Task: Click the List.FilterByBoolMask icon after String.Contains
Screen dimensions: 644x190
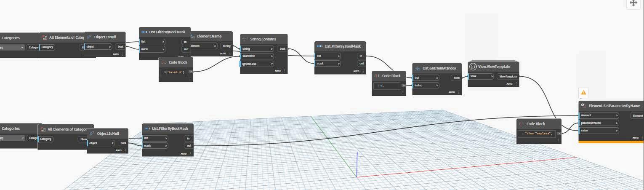Action: (320, 46)
